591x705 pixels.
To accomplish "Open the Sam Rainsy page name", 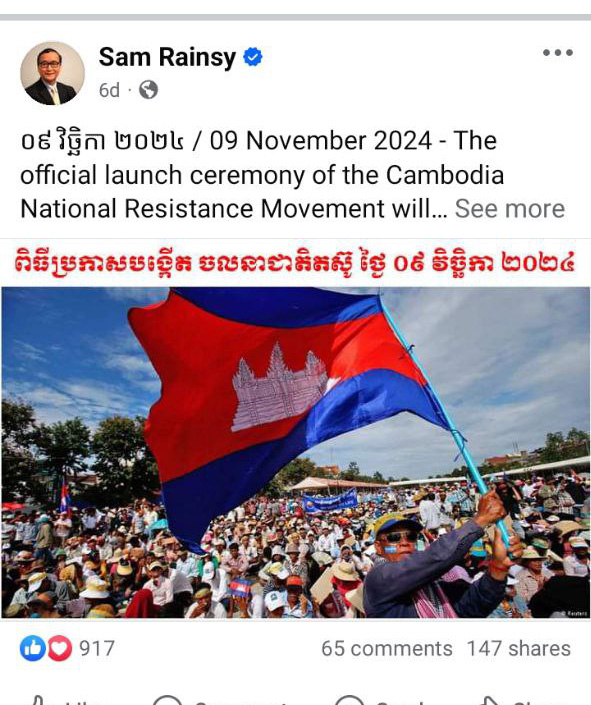I will point(167,57).
